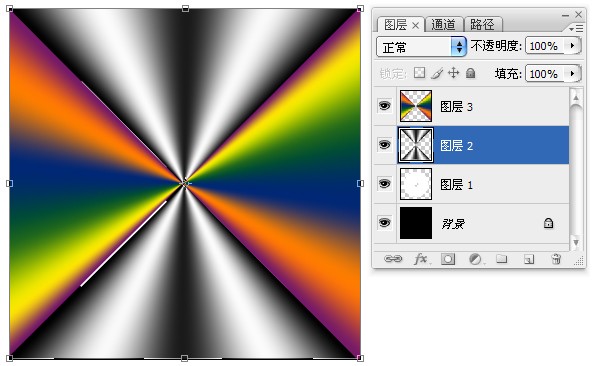Create new fill or adjustment layer
This screenshot has height=366, width=592.
pos(475,259)
